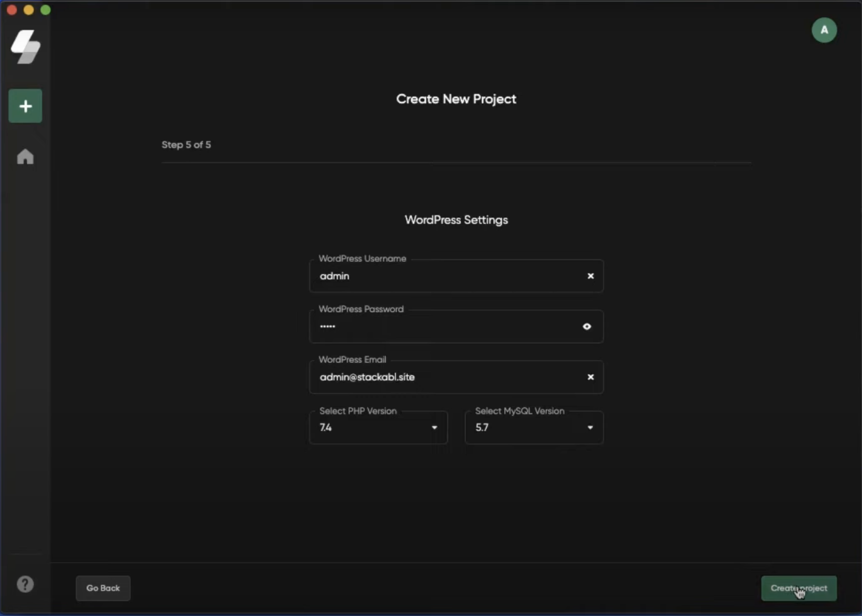Image resolution: width=862 pixels, height=616 pixels.
Task: Click the PHP version 7.4 value
Action: click(x=326, y=427)
